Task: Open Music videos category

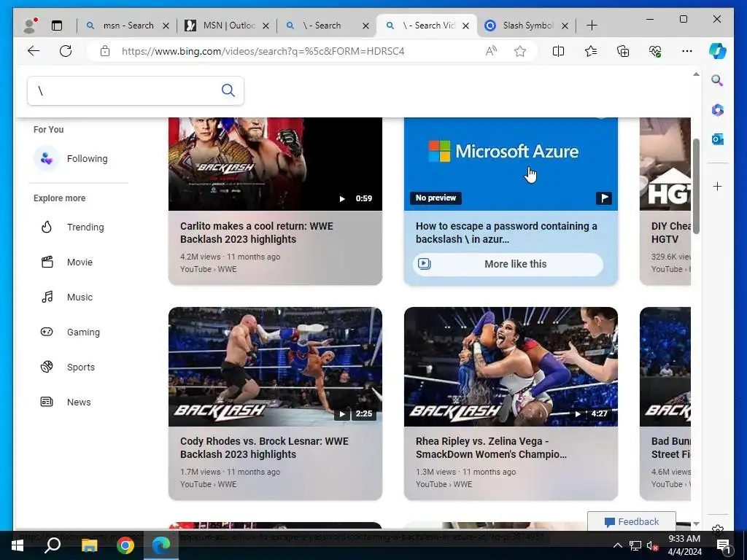Action: (66, 297)
